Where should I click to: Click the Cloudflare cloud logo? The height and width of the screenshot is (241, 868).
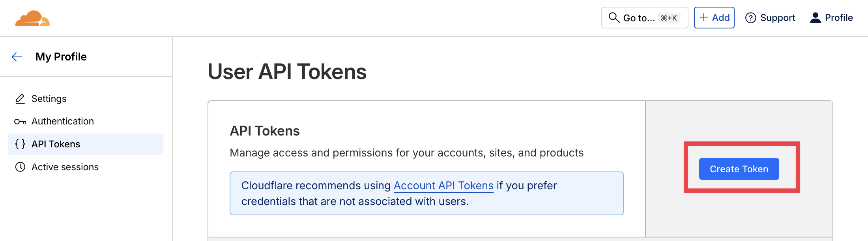point(32,18)
